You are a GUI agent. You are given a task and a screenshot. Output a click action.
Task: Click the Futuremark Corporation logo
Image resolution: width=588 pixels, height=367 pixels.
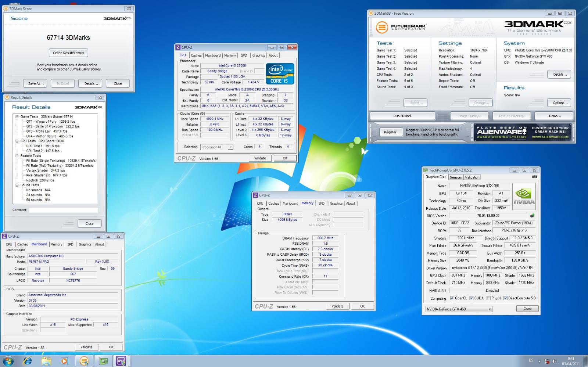click(x=401, y=27)
